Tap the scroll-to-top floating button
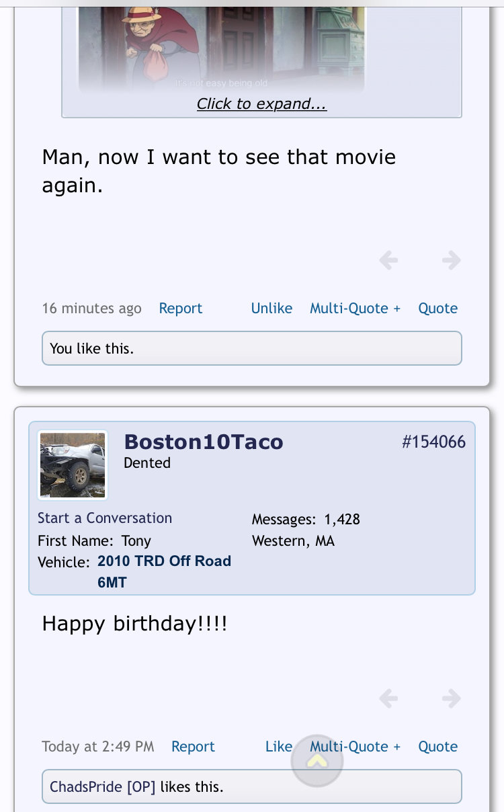The image size is (504, 812). point(317,761)
